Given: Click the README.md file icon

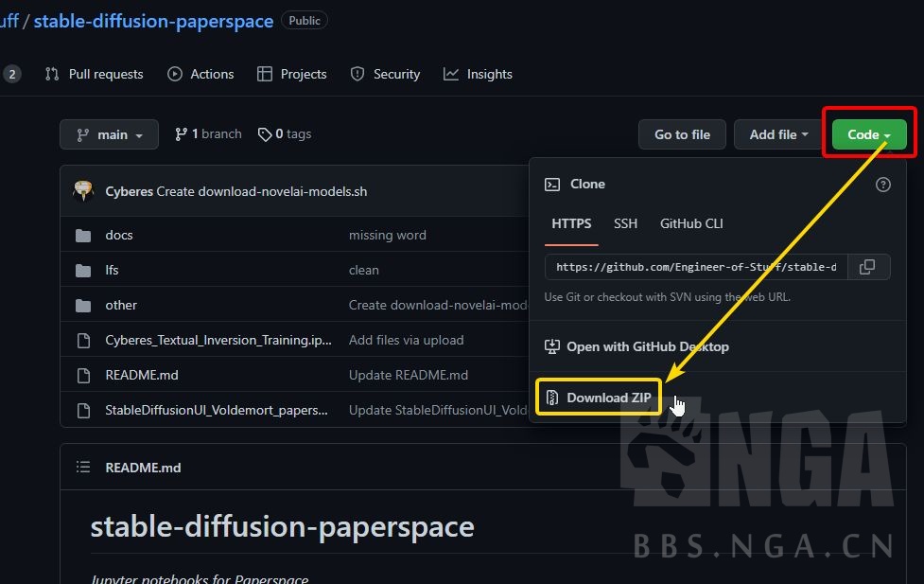Looking at the screenshot, I should tap(83, 375).
